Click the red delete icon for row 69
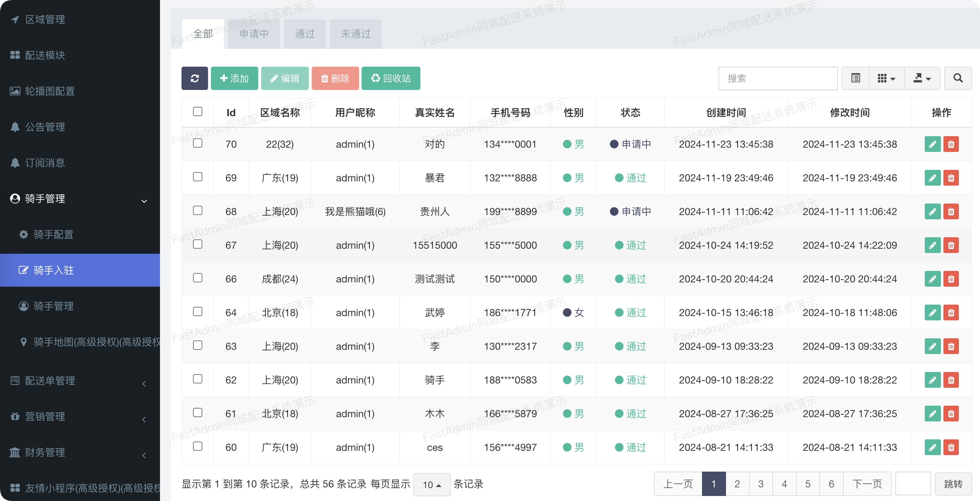The image size is (980, 501). pos(951,178)
